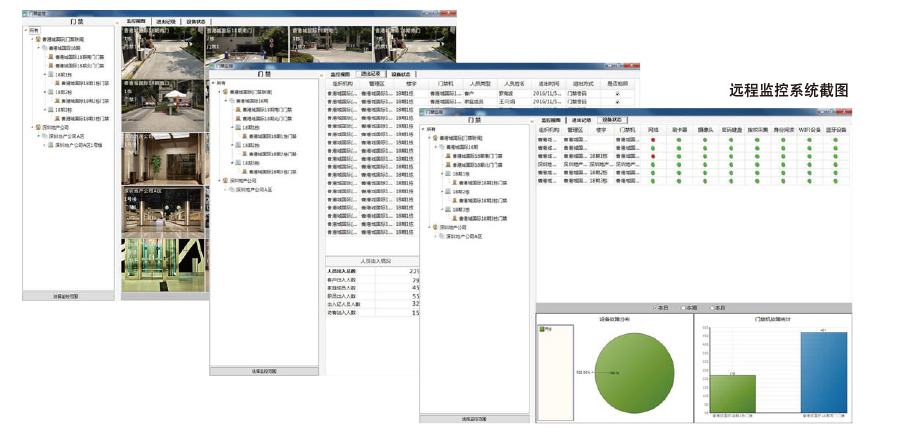Screen dimensions: 900x441
Task: Open 监控视图 tab in device status window
Action: tap(552, 120)
